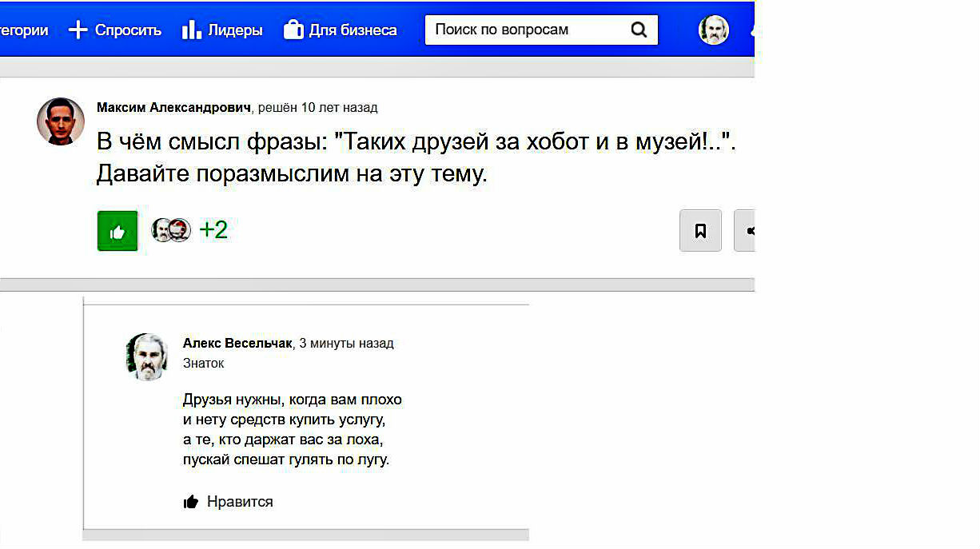This screenshot has height=549, width=980.
Task: Open the partially visible Категории menu
Action: 24,30
